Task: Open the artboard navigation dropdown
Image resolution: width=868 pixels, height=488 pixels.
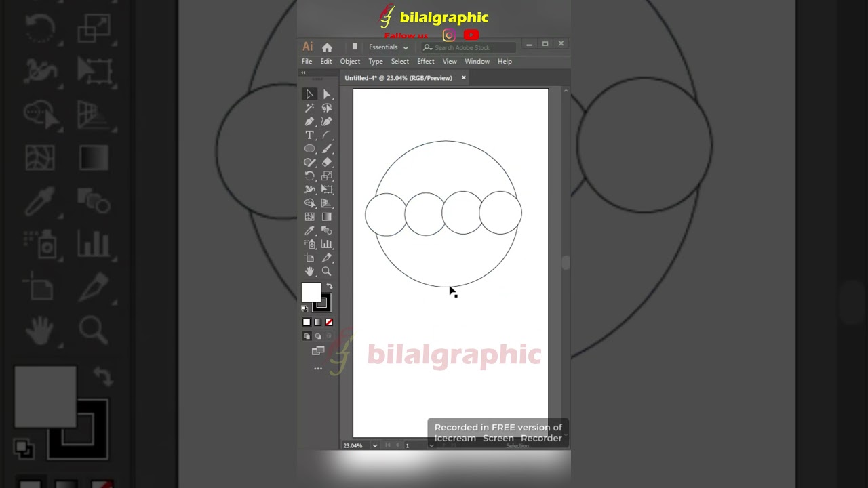Action: (x=431, y=445)
